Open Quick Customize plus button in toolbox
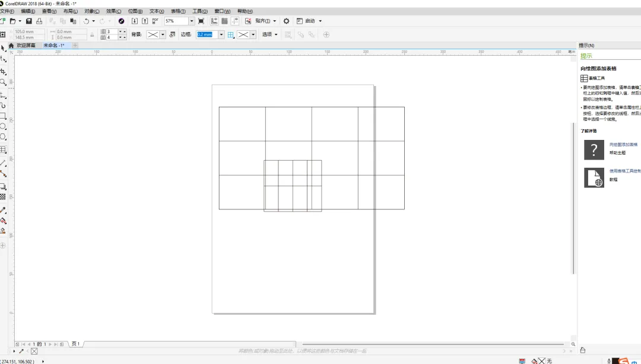Image resolution: width=641 pixels, height=364 pixels. tap(3, 245)
